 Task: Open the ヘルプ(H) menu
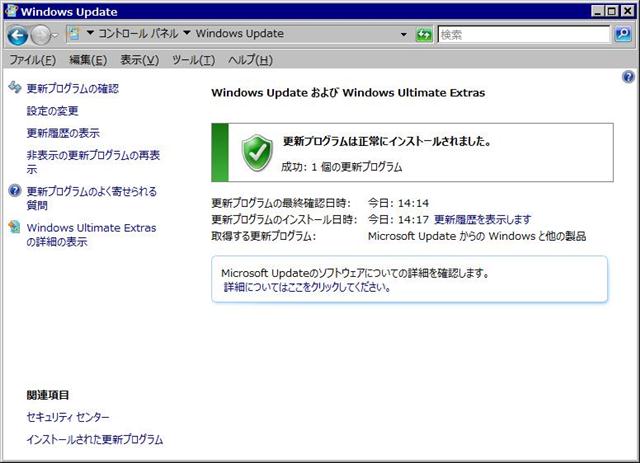coord(250,60)
